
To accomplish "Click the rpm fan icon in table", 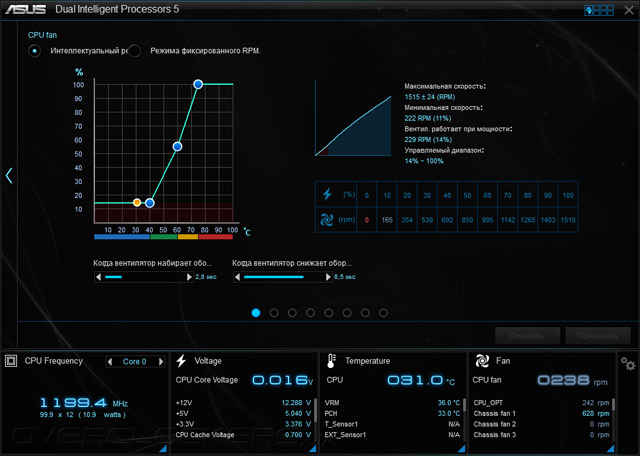I will [327, 220].
